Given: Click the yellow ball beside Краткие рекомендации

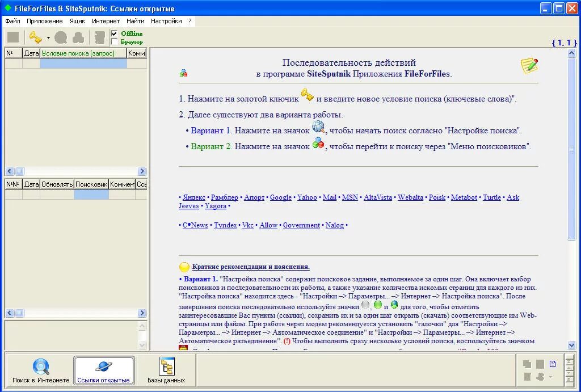Looking at the screenshot, I should pos(184,267).
